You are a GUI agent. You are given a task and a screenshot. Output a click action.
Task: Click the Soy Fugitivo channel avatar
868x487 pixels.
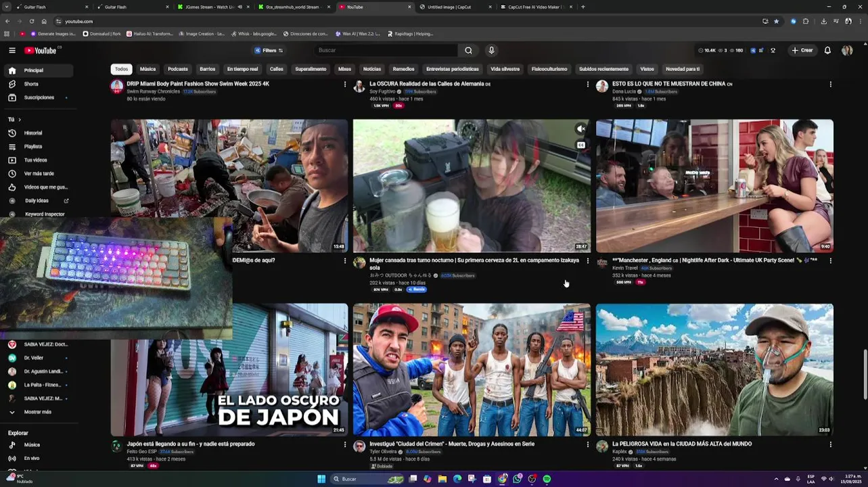click(x=359, y=86)
